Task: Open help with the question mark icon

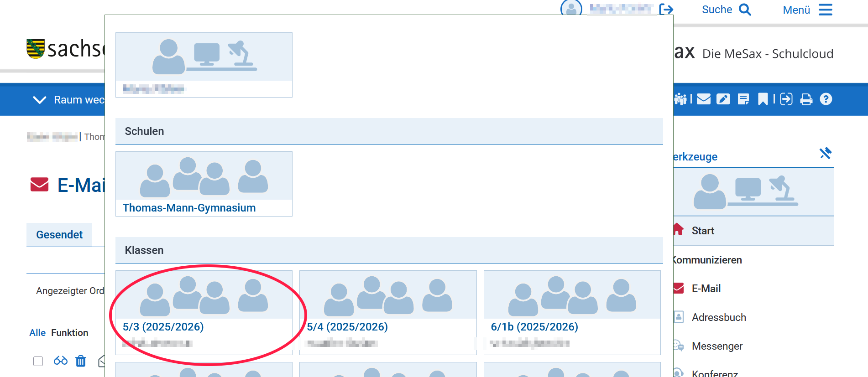Action: tap(826, 99)
